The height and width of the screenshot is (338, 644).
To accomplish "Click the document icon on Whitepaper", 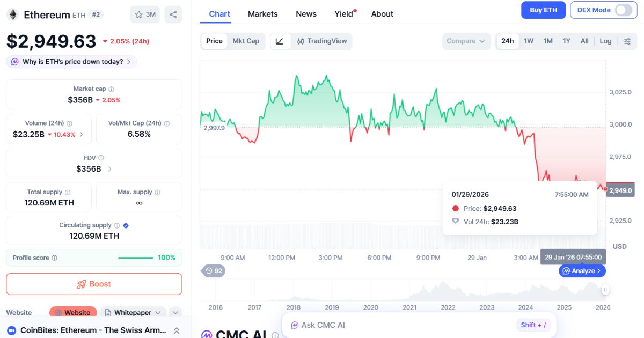I will pos(108,313).
